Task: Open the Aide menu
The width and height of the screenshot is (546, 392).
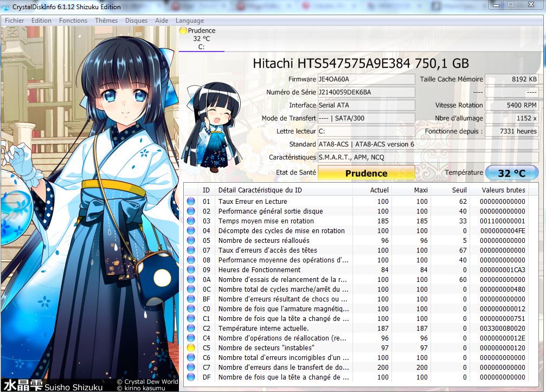Action: coord(162,21)
